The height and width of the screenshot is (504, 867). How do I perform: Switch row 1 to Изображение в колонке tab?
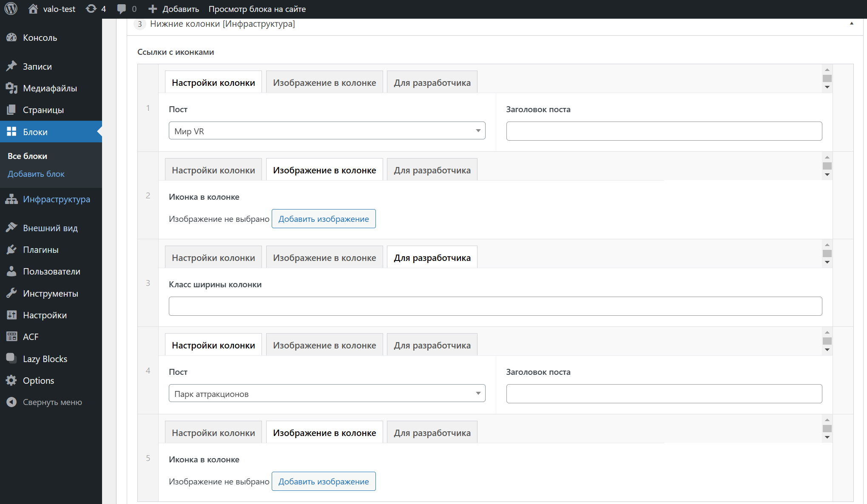pos(324,82)
